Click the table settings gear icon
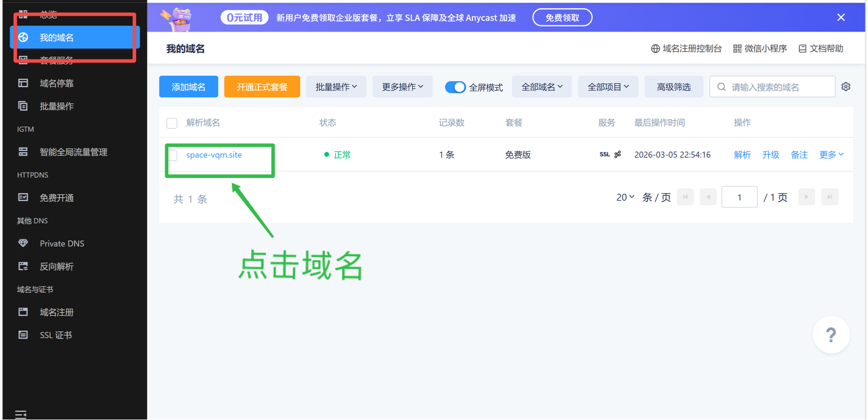The width and height of the screenshot is (868, 420). click(x=846, y=87)
